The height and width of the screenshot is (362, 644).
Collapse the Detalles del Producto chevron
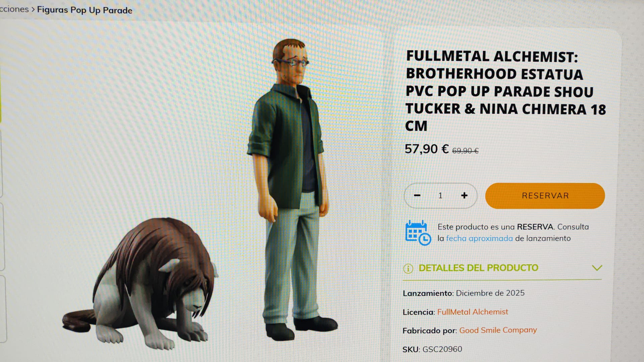point(597,268)
